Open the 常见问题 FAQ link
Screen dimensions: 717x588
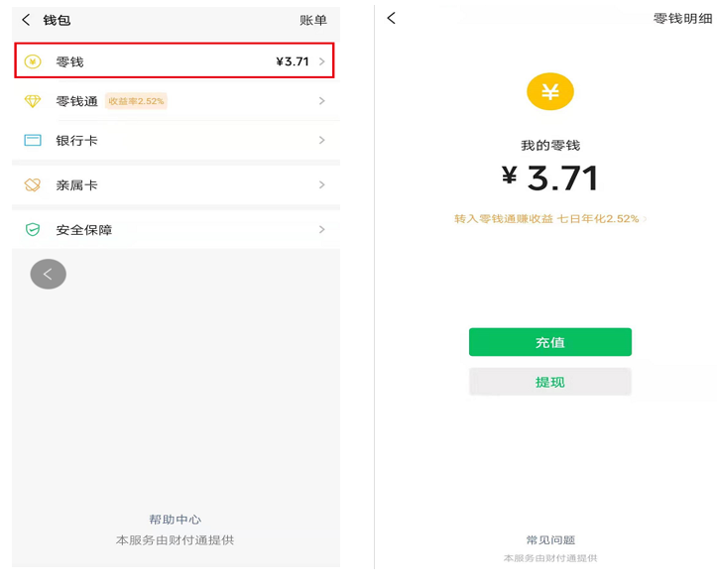click(550, 540)
